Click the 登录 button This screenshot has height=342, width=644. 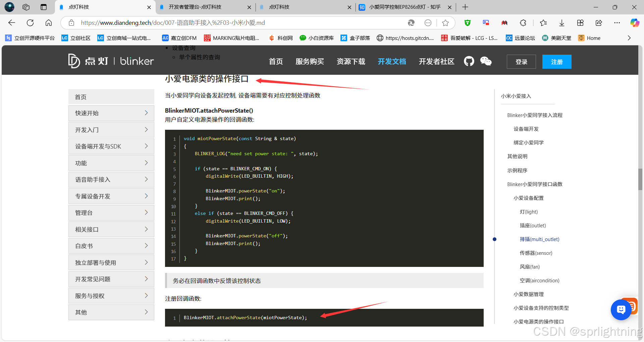(521, 62)
